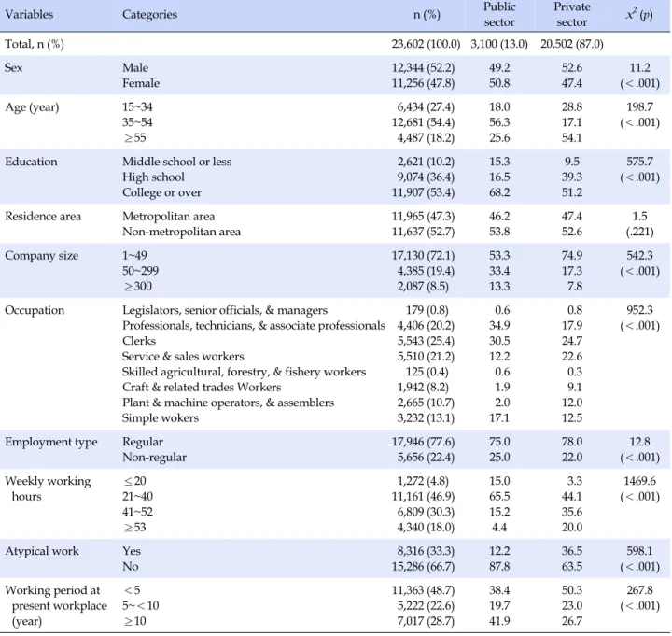The height and width of the screenshot is (636, 672).
Task: Click the 'Clerks' occupation category
Action: [x=139, y=341]
